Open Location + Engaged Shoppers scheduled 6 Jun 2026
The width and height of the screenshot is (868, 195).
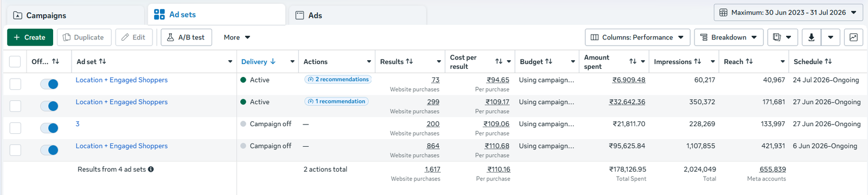coord(122,146)
